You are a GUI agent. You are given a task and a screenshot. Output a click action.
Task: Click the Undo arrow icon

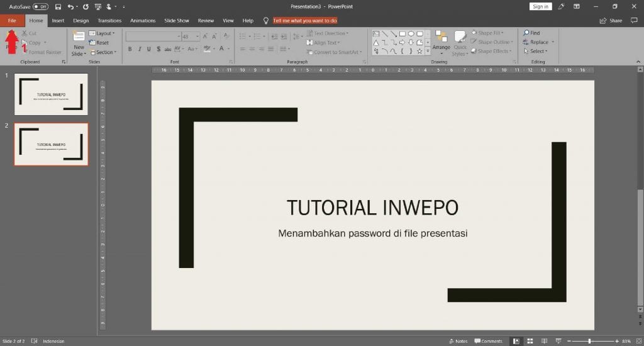pos(70,6)
